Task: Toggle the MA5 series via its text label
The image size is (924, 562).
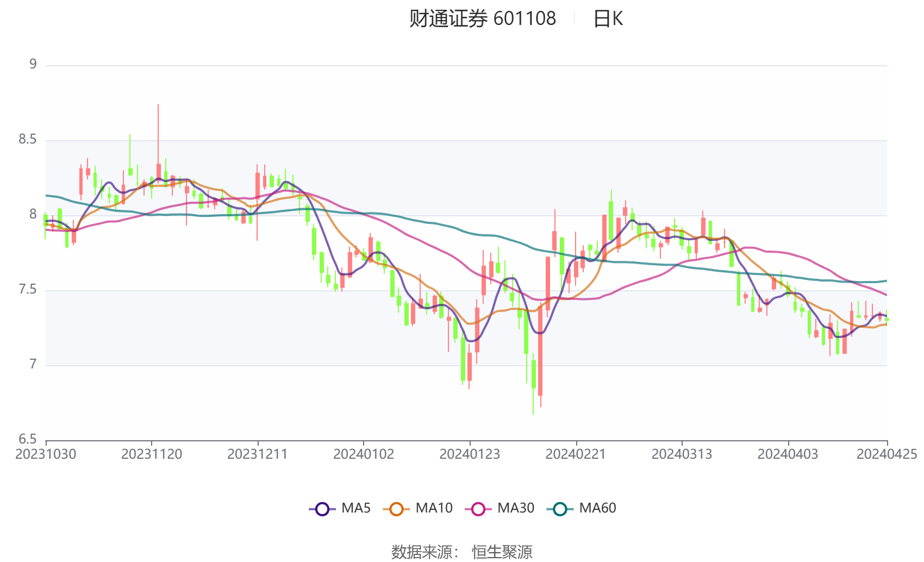Action: (x=355, y=508)
